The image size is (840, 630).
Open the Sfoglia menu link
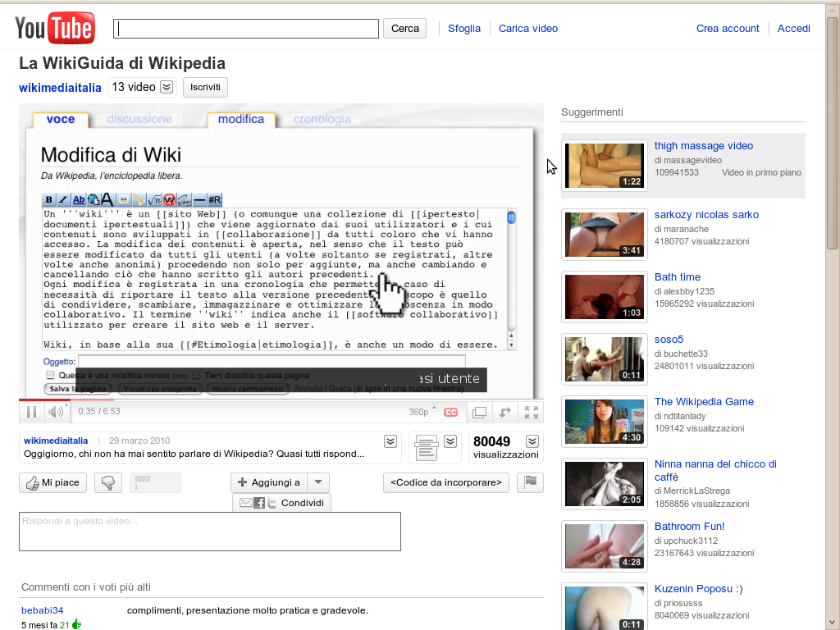464,29
